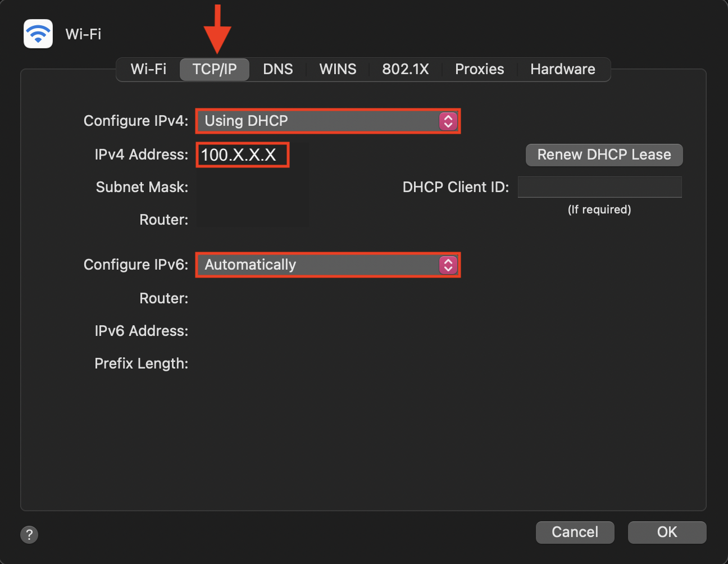The image size is (728, 564).
Task: Click the DHCP Client ID field
Action: 599,187
